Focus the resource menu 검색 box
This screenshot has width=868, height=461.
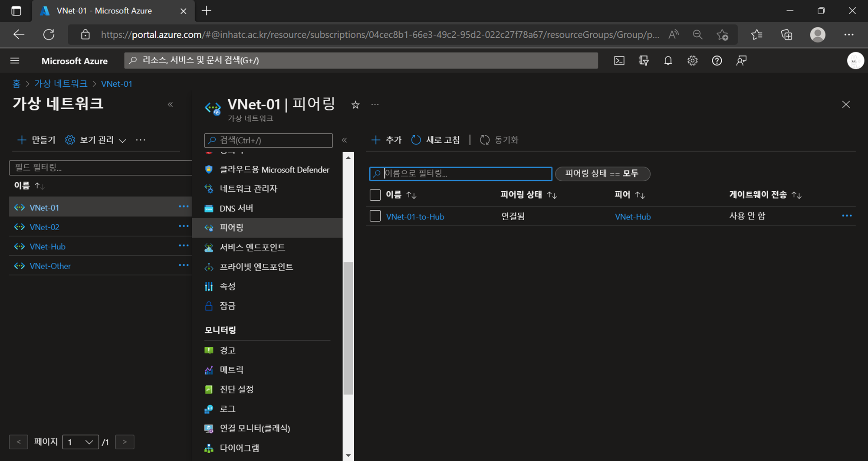coord(268,140)
